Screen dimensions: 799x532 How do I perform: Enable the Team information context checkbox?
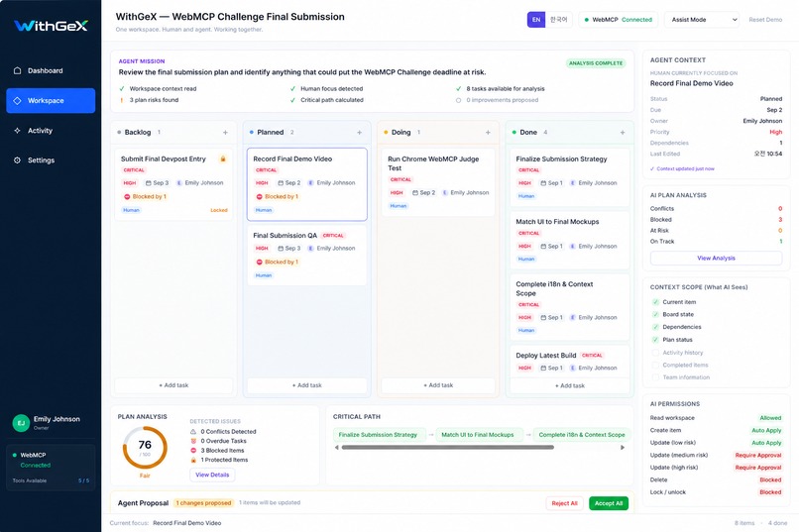(655, 377)
